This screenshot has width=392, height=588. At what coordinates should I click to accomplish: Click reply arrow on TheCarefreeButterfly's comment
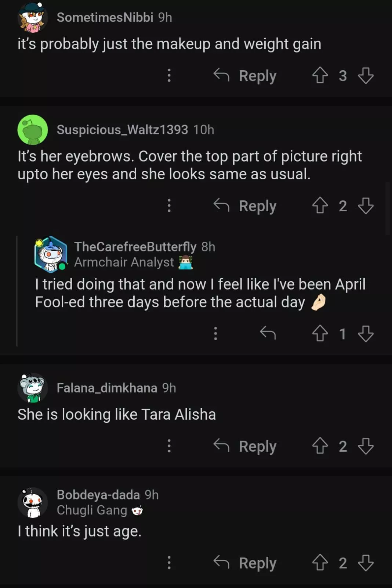268,333
